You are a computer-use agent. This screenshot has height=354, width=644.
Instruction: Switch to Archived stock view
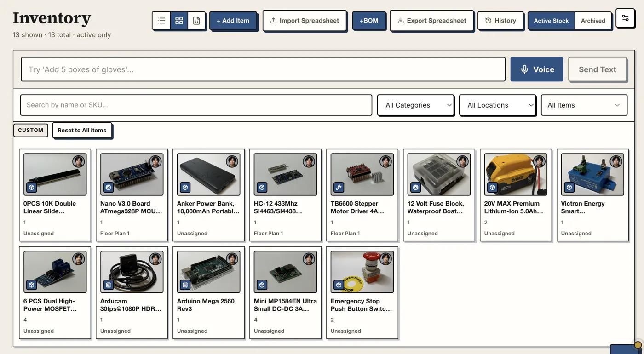(x=593, y=21)
